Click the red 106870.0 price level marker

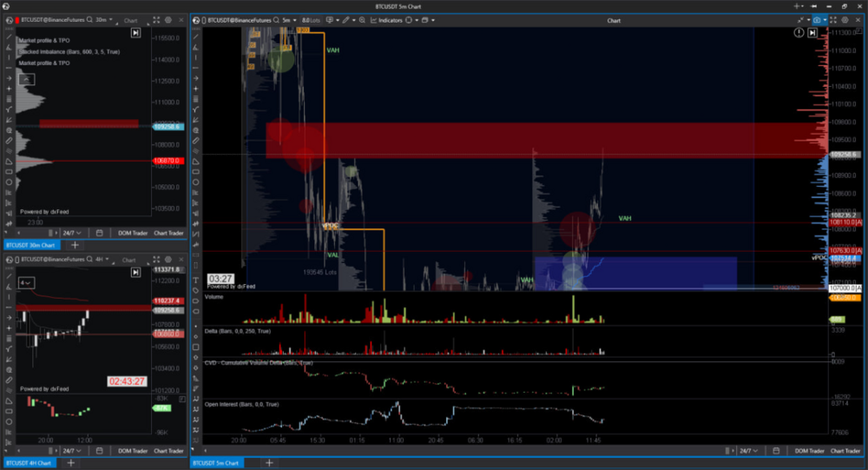point(167,160)
